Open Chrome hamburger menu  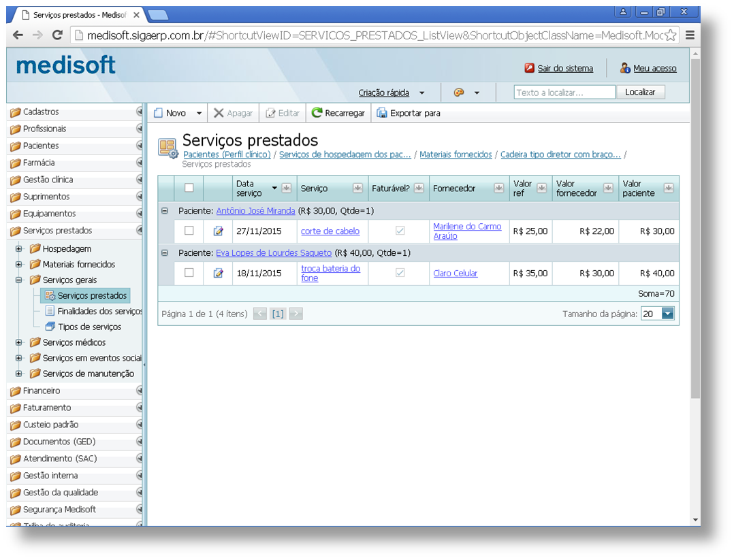[690, 35]
